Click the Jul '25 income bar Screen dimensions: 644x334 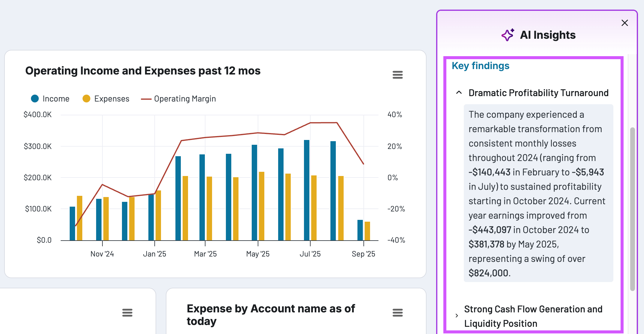pyautogui.click(x=307, y=190)
